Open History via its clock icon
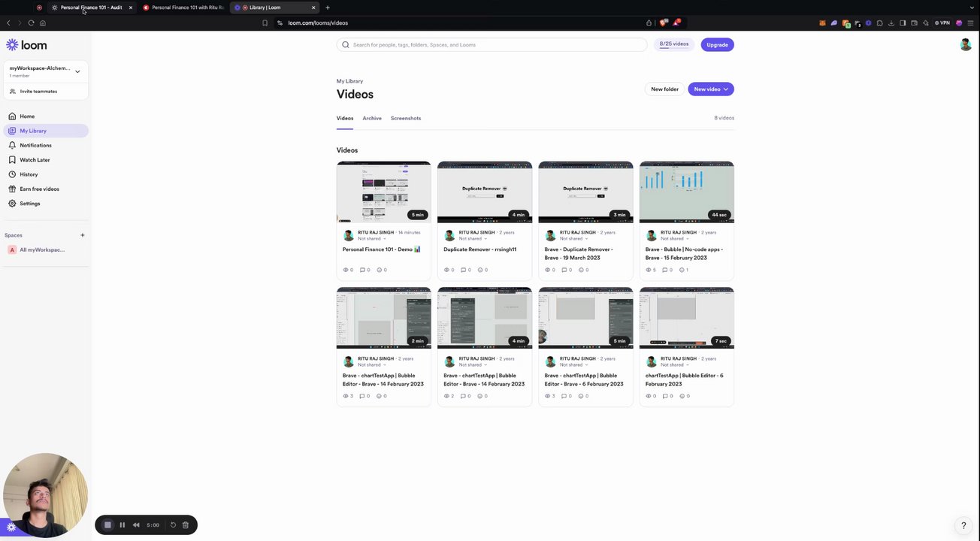 coord(12,174)
